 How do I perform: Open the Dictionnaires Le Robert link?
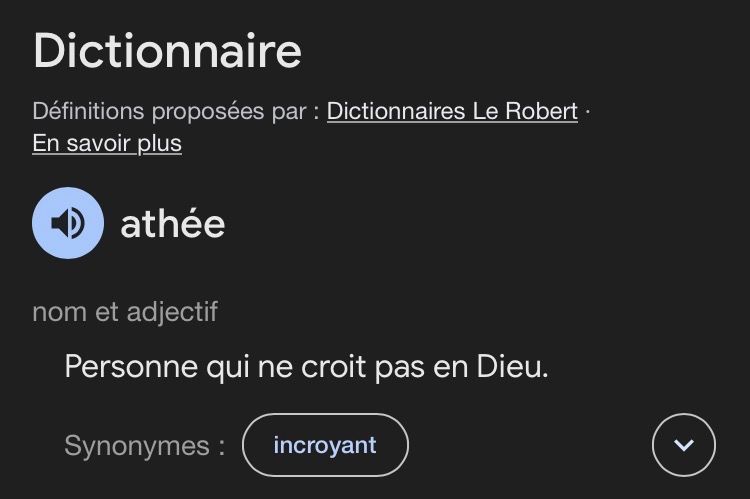point(452,111)
